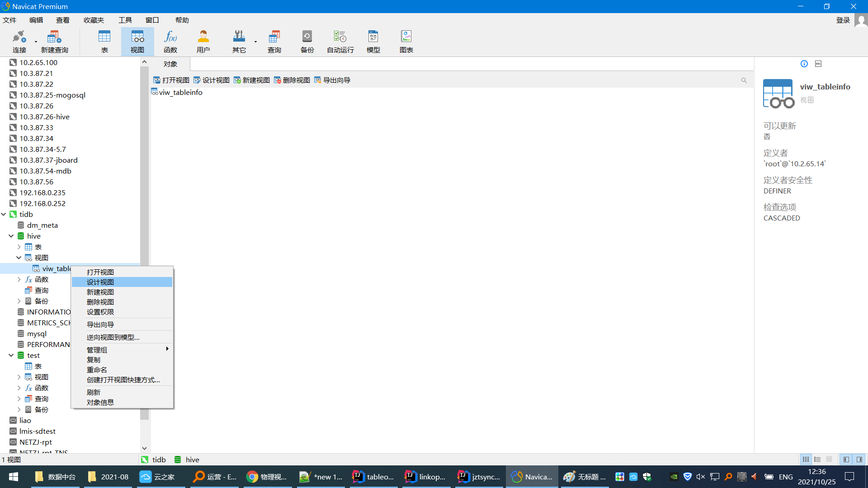This screenshot has width=868, height=488.
Task: Click the 用户 (User) toolbar icon
Action: [203, 41]
